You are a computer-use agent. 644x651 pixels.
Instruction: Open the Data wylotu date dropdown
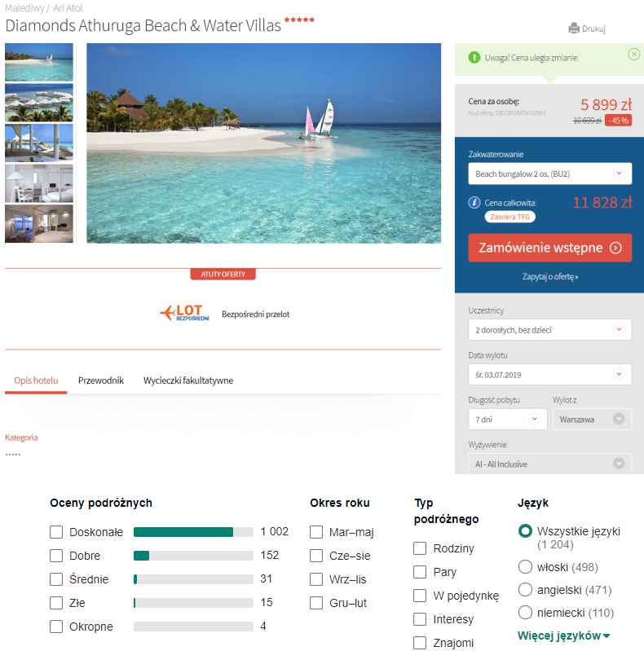(549, 375)
